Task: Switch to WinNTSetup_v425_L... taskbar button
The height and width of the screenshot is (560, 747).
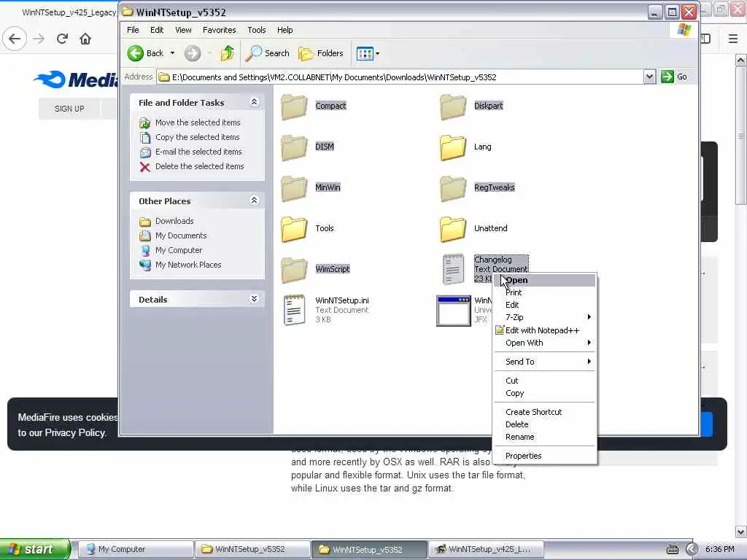Action: pos(486,550)
